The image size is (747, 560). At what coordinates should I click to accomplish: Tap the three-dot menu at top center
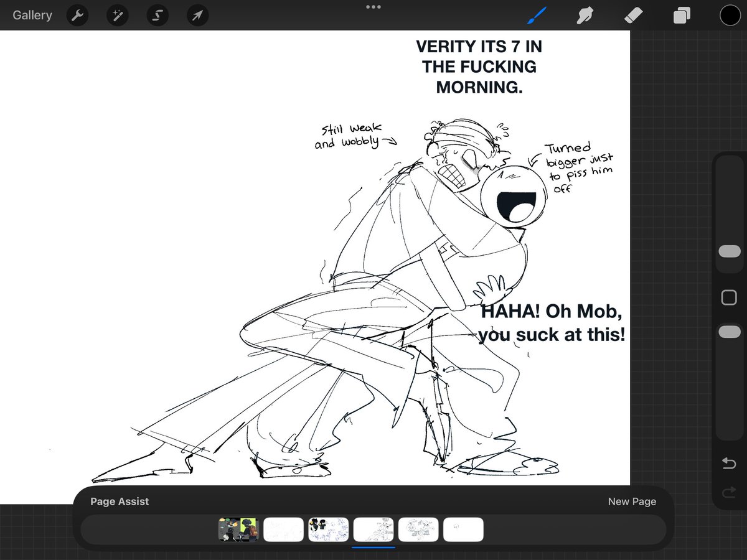(x=374, y=7)
